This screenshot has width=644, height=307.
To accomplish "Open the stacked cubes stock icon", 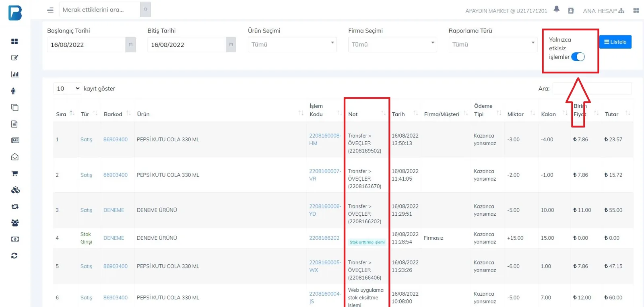I will tap(15, 190).
